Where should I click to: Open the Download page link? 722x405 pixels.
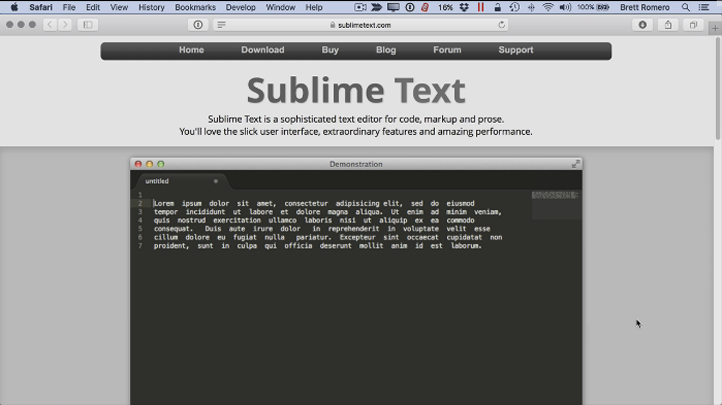point(262,50)
